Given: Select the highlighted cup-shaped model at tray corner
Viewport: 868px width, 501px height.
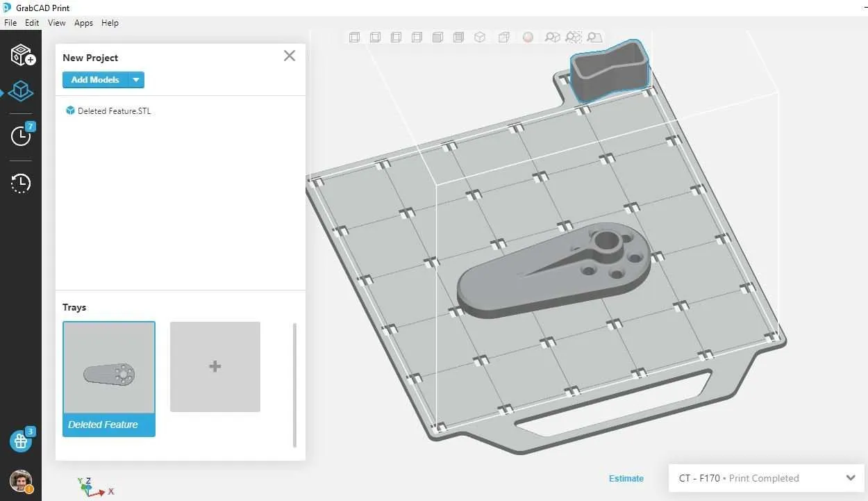Looking at the screenshot, I should click(611, 72).
